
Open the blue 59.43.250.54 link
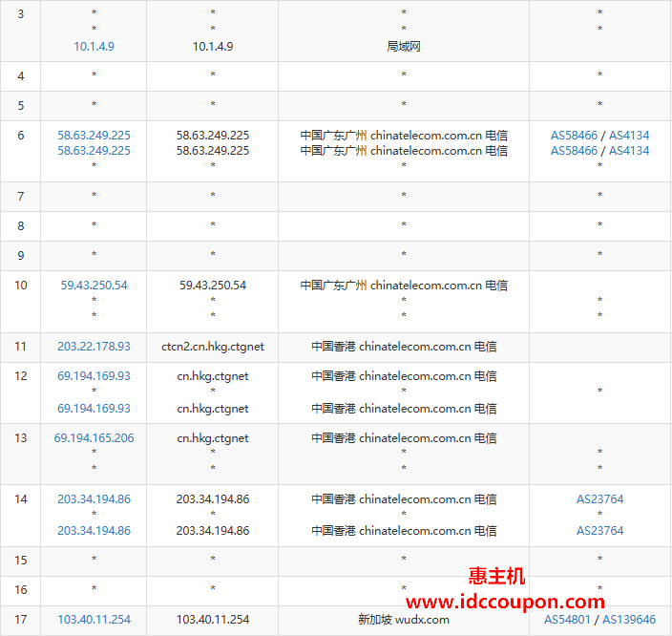[x=94, y=286]
